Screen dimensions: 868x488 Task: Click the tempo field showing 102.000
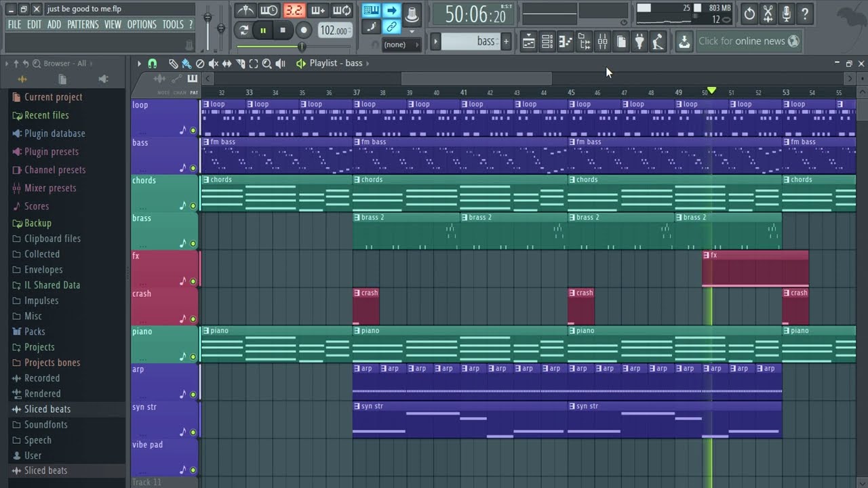click(x=334, y=30)
